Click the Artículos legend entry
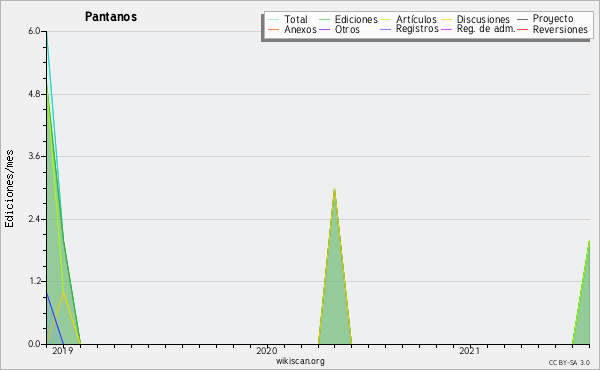 (x=416, y=19)
